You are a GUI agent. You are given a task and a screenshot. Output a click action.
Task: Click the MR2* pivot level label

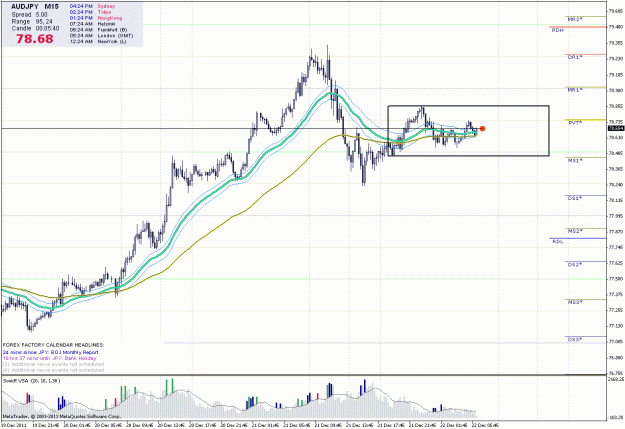[575, 19]
